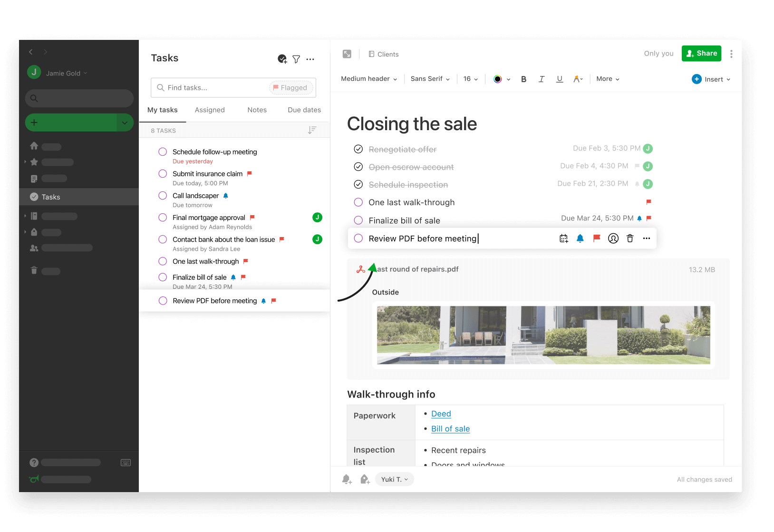
Task: Uncheck Open escrow account task in note
Action: pos(358,167)
